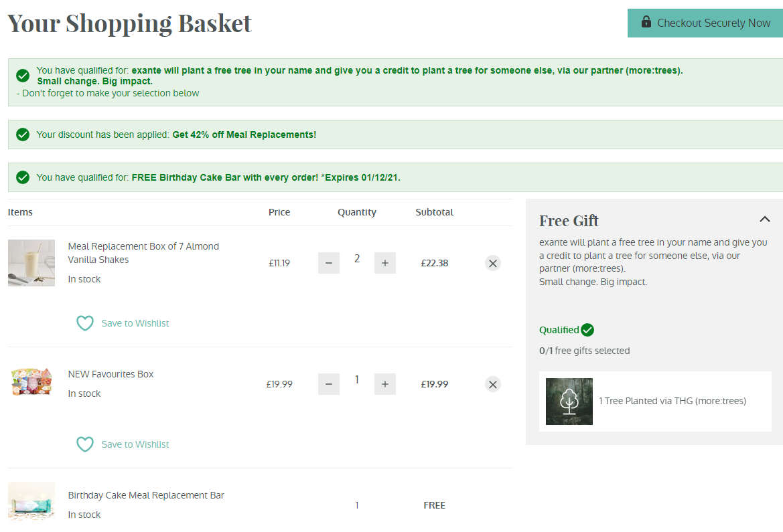Click the heart icon under Almond Vanilla Shakes
The width and height of the screenshot is (783, 532).
coord(85,323)
